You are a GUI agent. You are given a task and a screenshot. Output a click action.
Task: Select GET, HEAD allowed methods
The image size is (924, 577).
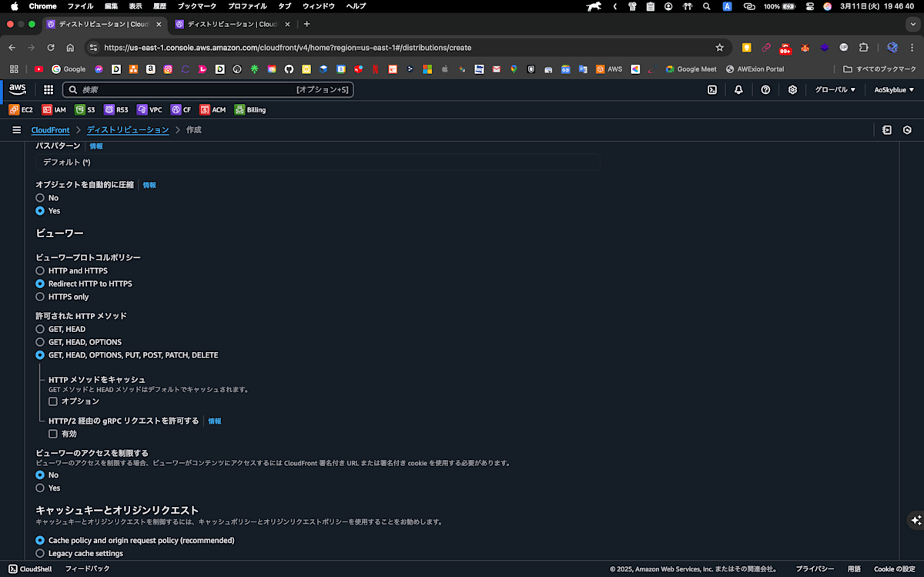click(x=40, y=329)
